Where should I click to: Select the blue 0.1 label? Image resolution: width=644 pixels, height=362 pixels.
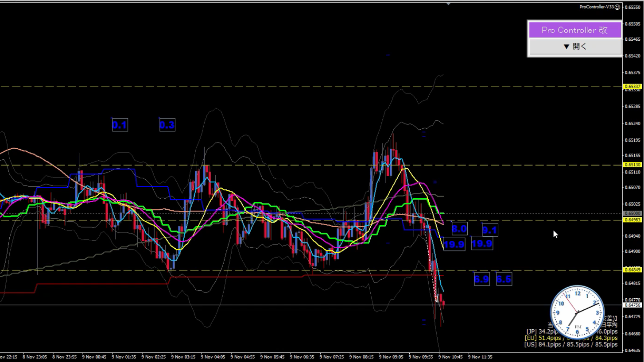coord(120,125)
